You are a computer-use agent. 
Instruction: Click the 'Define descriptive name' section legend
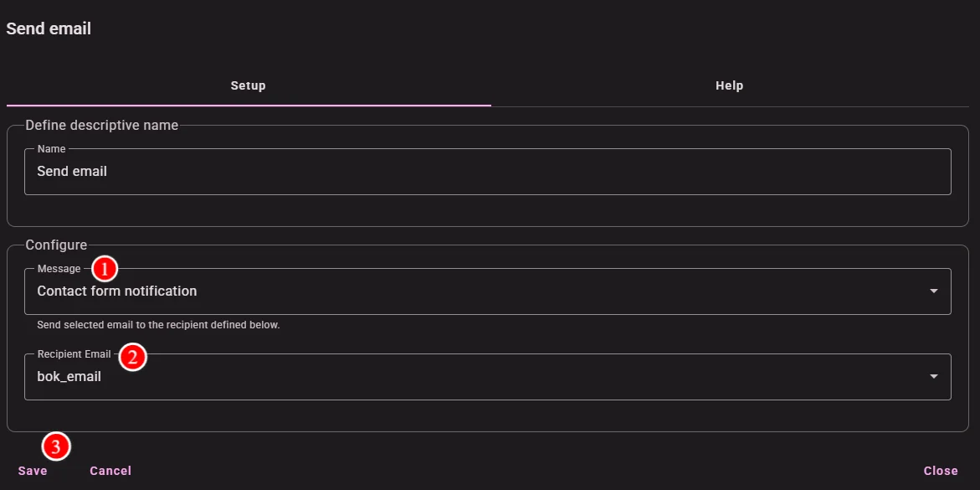pos(102,125)
